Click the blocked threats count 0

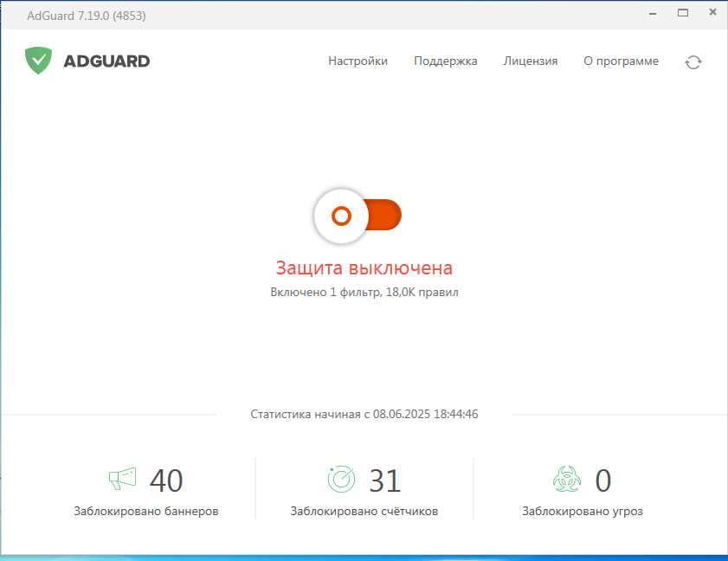(x=603, y=480)
